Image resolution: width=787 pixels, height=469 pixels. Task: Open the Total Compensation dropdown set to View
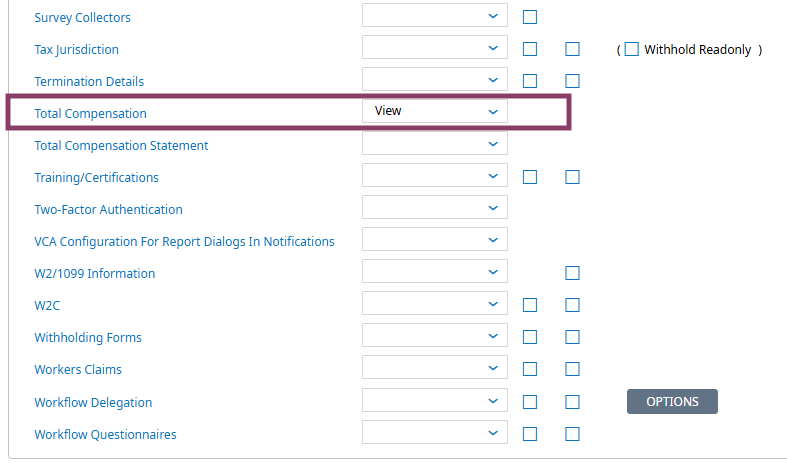(x=435, y=111)
